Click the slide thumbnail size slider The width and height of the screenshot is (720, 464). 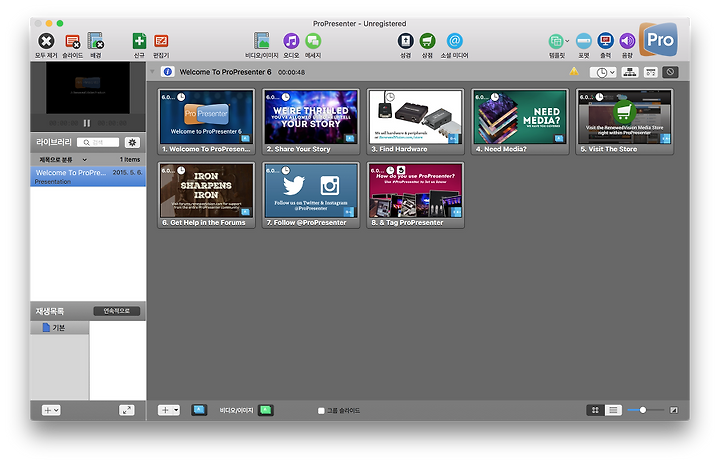coord(646,410)
